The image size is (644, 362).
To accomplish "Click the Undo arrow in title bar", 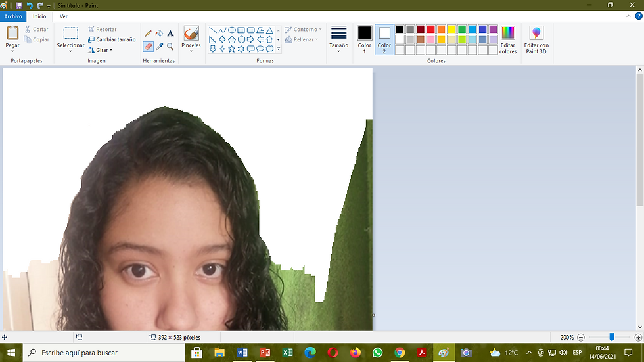I will tap(30, 5).
